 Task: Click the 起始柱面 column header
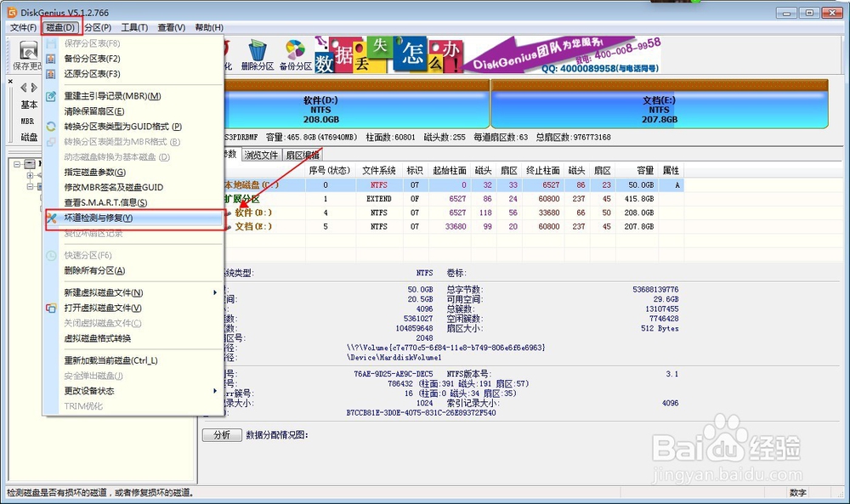pyautogui.click(x=450, y=170)
